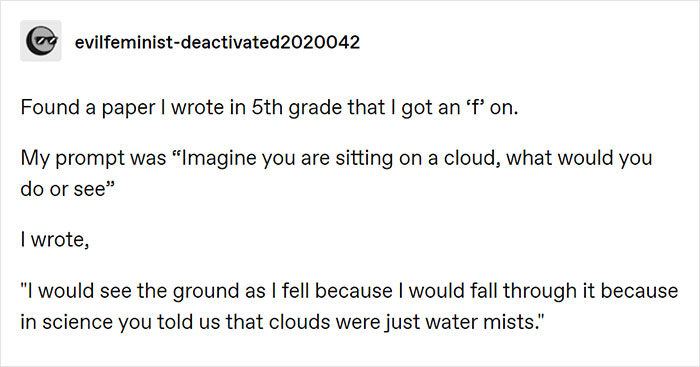
Task: Click the sentence starting "Found a paper"
Action: point(269,108)
